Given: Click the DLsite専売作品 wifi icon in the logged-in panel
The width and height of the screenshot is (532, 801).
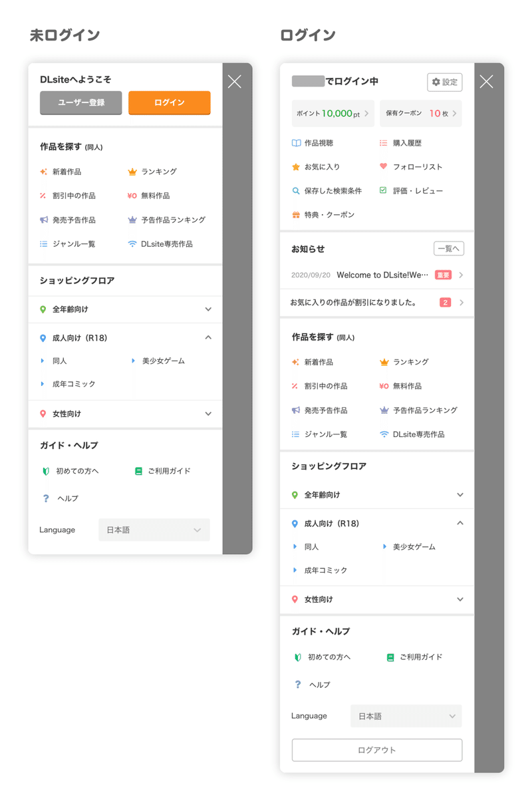Looking at the screenshot, I should click(384, 434).
